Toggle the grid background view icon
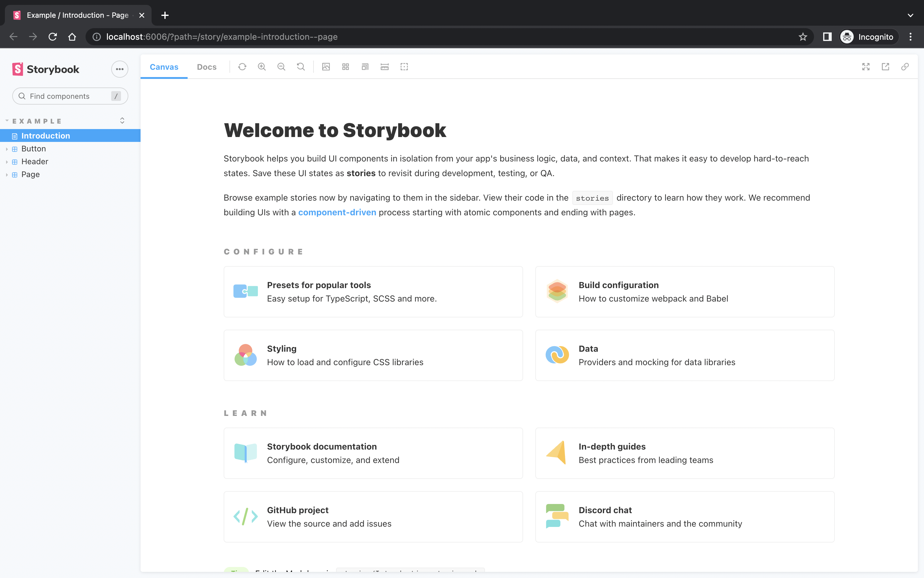The image size is (924, 578). (x=346, y=67)
